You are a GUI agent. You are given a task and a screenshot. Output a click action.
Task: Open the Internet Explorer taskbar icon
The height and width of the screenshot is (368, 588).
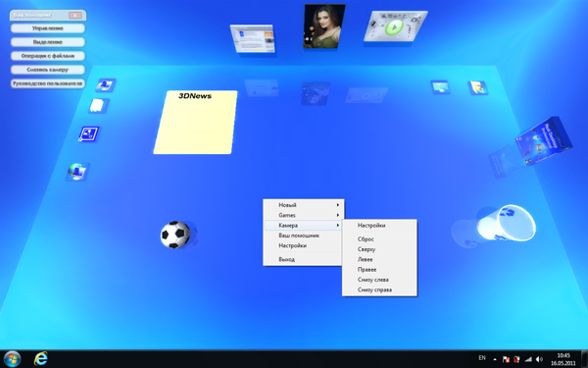tap(41, 358)
